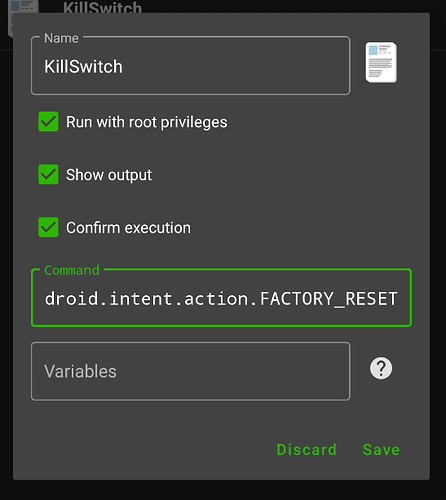The width and height of the screenshot is (446, 500).
Task: Discard the command changes
Action: (x=307, y=450)
